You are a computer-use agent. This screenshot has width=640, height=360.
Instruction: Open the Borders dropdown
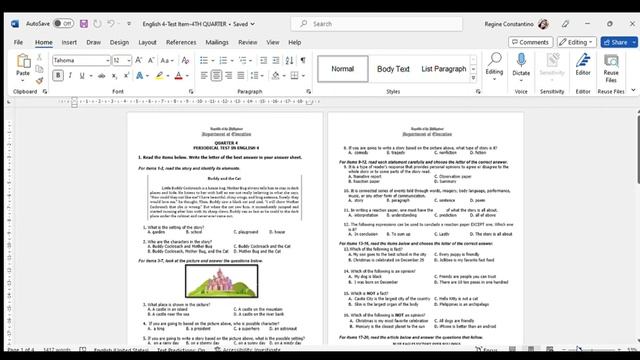click(x=303, y=76)
